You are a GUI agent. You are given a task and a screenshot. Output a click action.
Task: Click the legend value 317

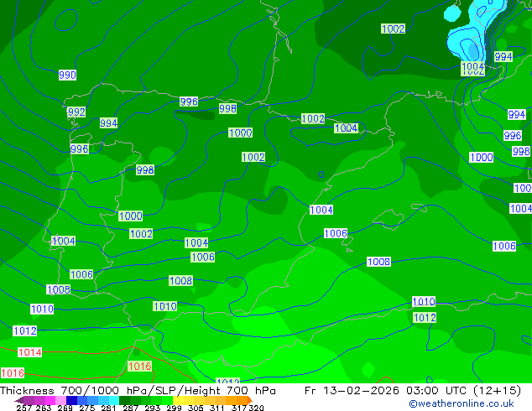239,408
